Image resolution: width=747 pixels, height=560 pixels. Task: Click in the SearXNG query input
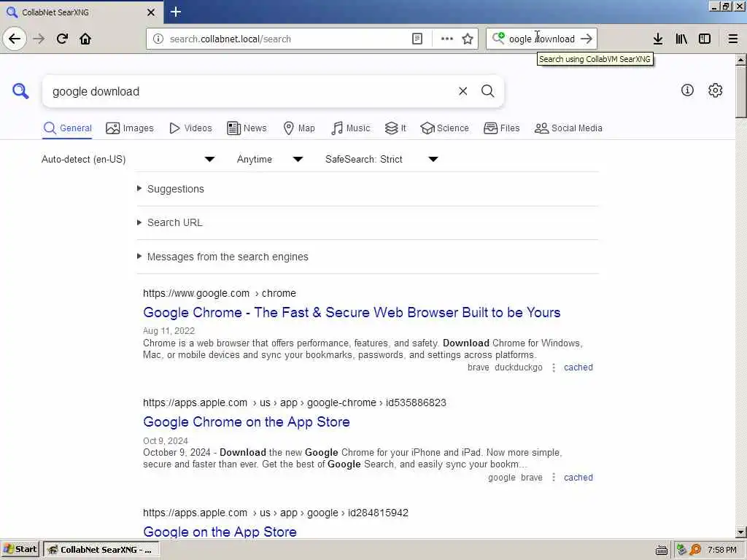[248, 91]
